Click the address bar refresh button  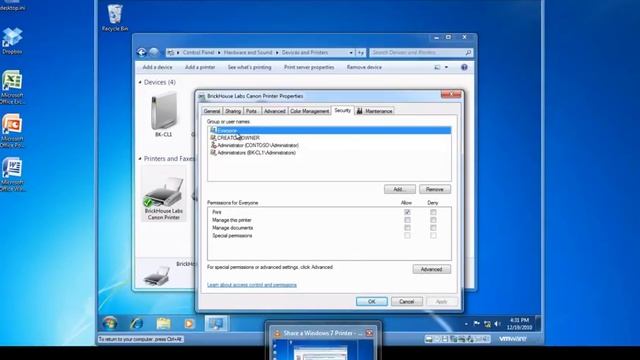pyautogui.click(x=360, y=52)
